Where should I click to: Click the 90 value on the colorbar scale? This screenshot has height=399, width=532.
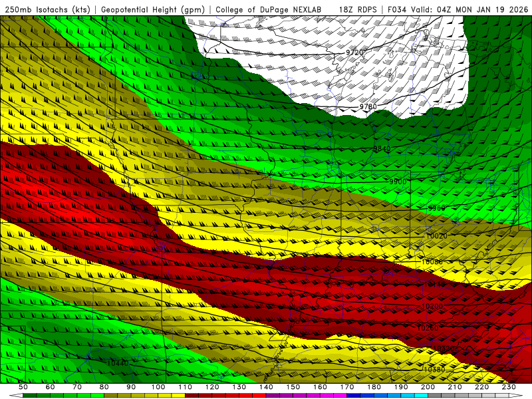(x=131, y=387)
